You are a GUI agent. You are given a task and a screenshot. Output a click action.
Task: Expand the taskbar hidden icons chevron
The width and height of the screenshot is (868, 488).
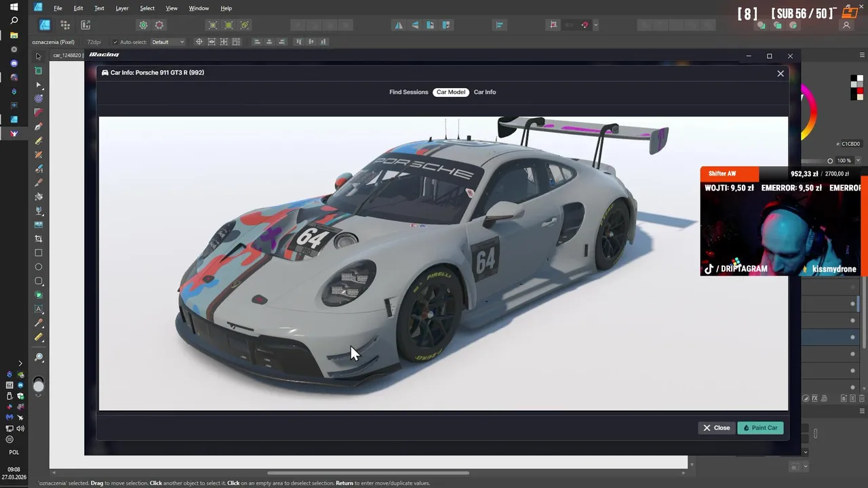click(x=20, y=364)
